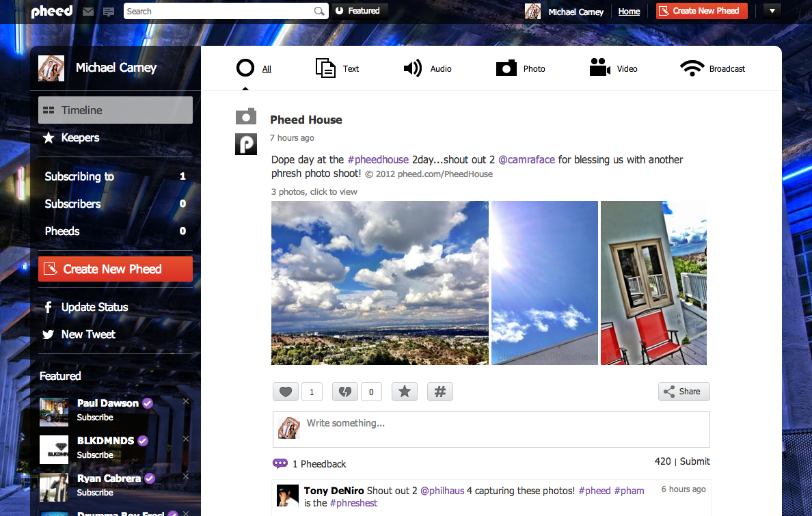Screen dimensions: 812x516
Task: Click Create New Pheed in top bar
Action: click(x=702, y=11)
